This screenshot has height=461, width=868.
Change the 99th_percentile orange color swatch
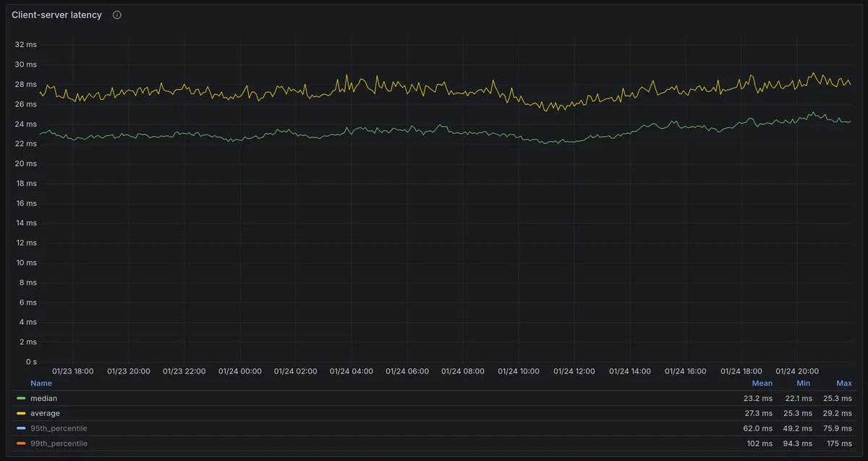21,444
